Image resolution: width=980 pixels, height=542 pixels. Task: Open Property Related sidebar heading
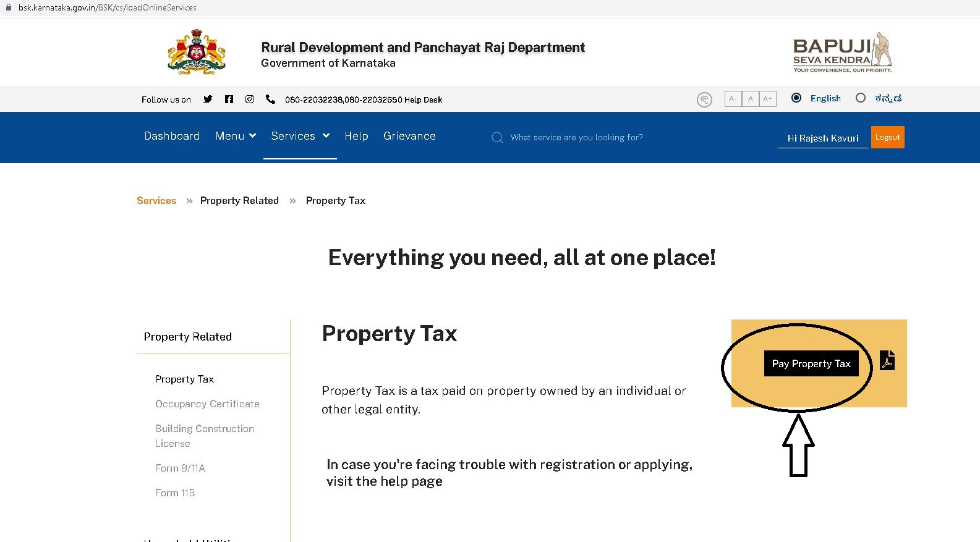(x=188, y=337)
